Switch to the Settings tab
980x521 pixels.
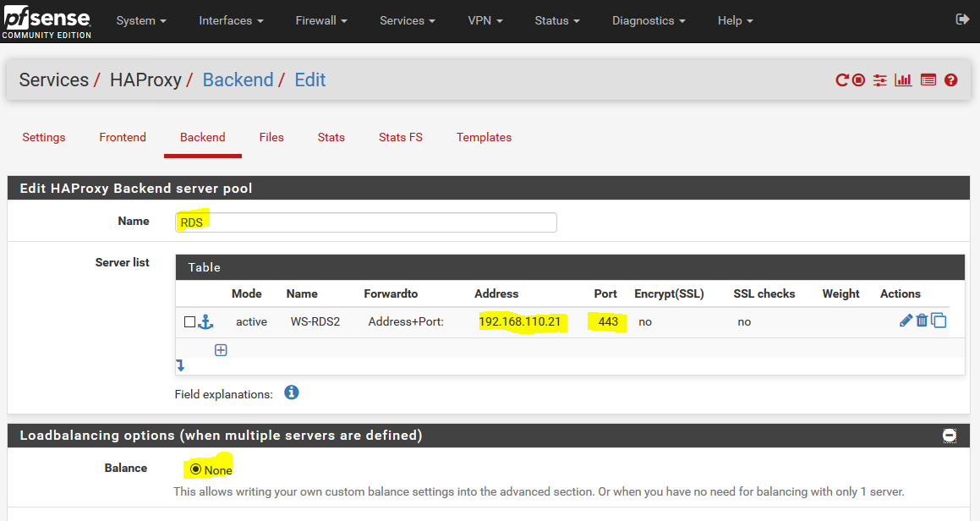[x=44, y=137]
